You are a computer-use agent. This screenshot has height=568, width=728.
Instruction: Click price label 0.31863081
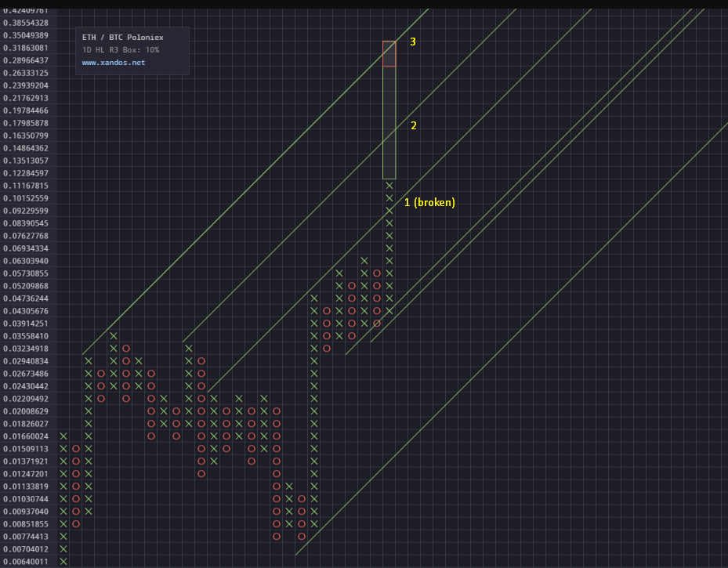[x=26, y=48]
